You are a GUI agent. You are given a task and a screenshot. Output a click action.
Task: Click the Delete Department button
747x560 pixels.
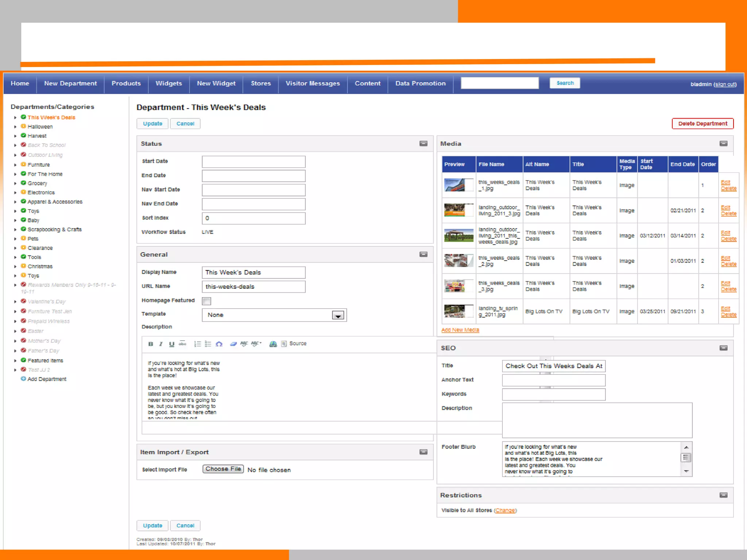[x=702, y=124]
